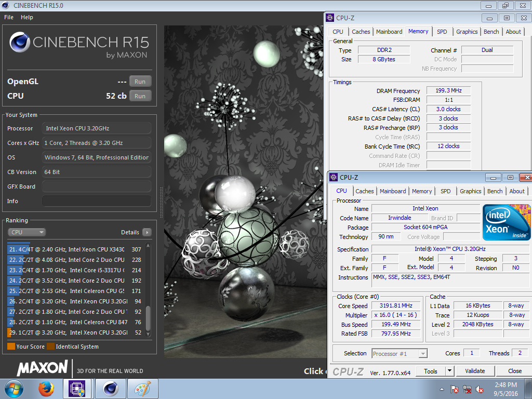The height and width of the screenshot is (399, 532).
Task: Open the Help menu in Cinebench
Action: [27, 17]
